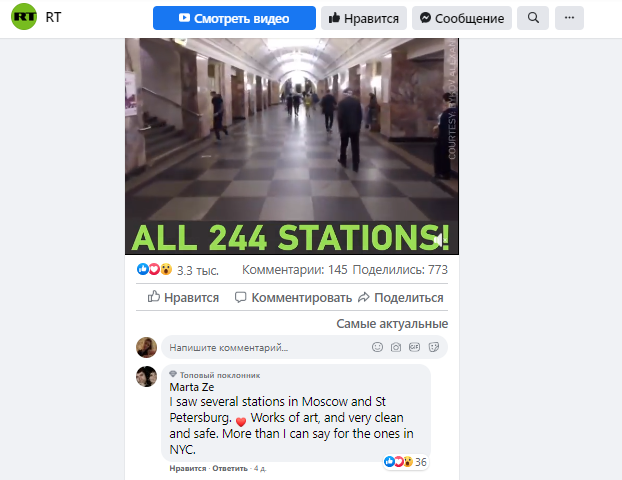Show shares list via Поделились: 773
The width and height of the screenshot is (622, 480).
tap(400, 270)
